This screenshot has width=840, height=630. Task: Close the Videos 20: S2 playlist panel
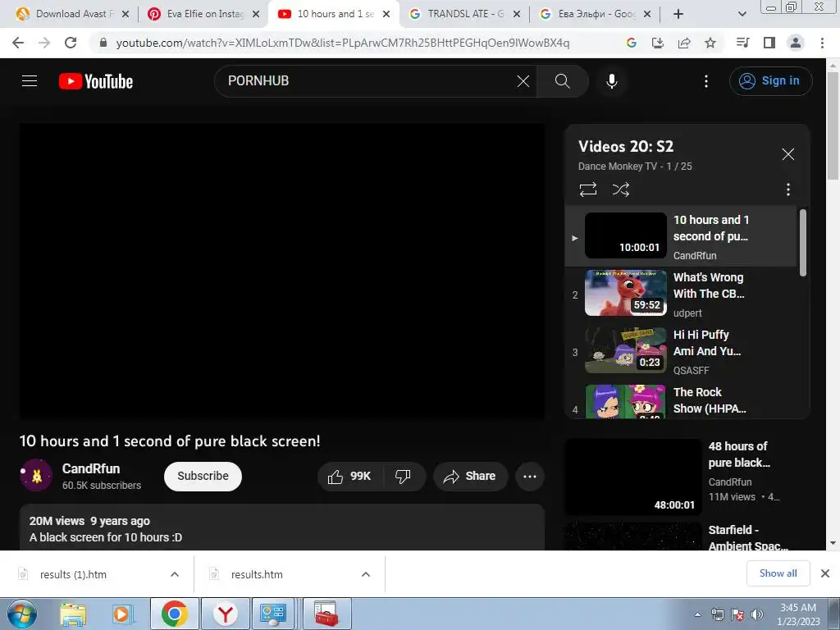coord(787,154)
